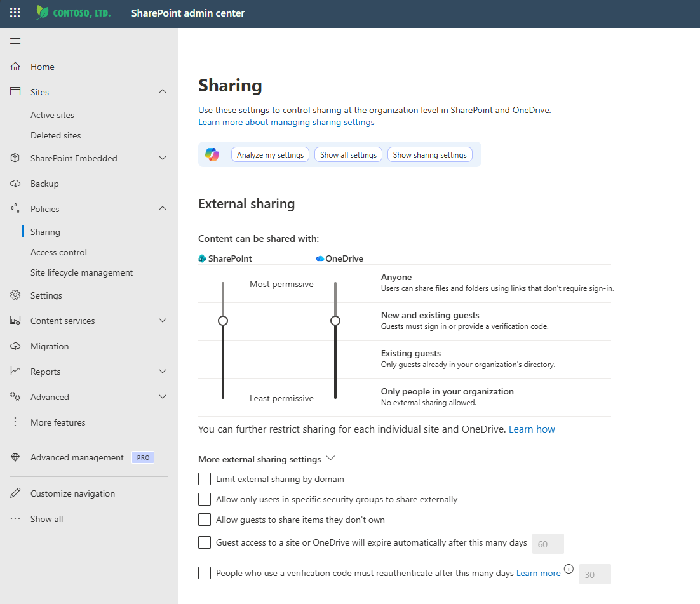This screenshot has height=604, width=700.
Task: Expand the Reports chevron
Action: point(163,371)
